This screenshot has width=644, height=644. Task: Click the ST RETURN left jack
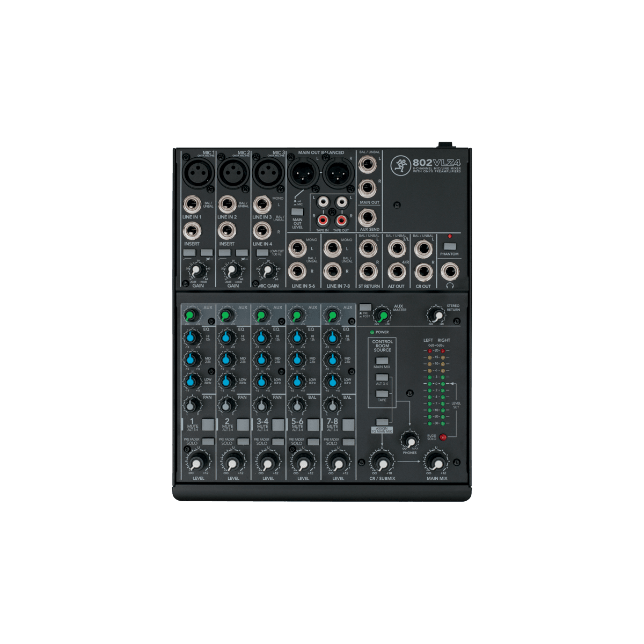[368, 248]
